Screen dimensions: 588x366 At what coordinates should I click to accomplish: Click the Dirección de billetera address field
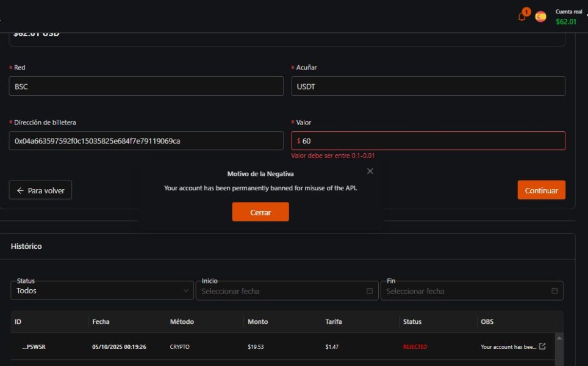pos(146,141)
